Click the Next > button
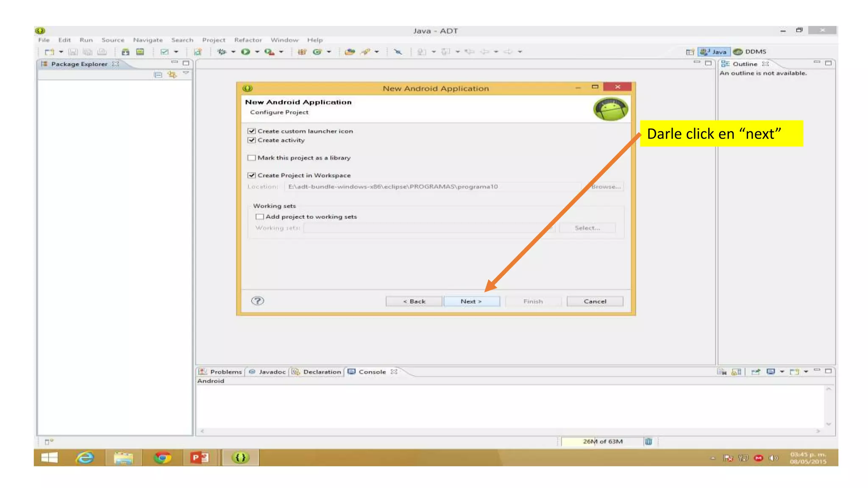 coord(471,301)
